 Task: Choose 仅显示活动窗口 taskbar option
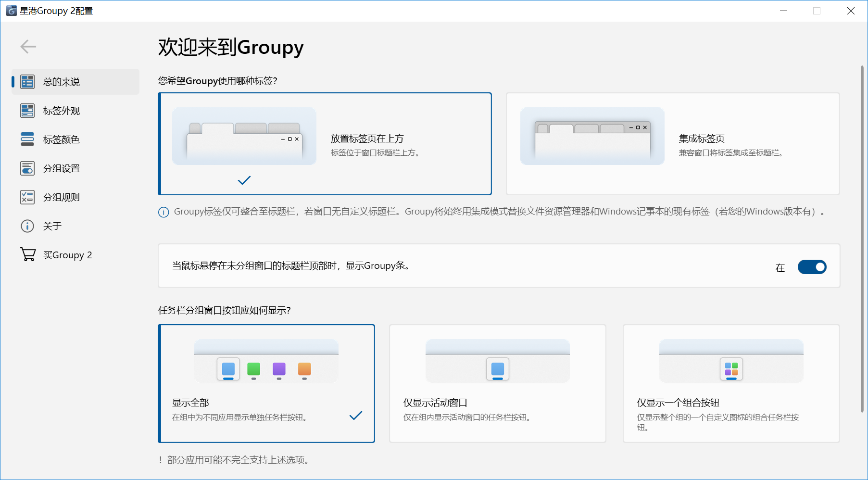coord(497,383)
